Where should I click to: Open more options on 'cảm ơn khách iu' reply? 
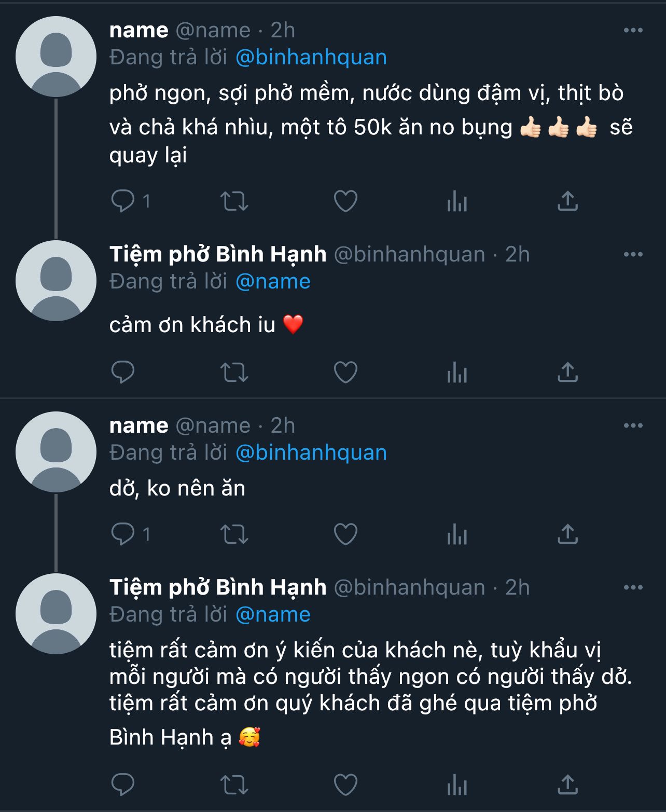tap(633, 255)
